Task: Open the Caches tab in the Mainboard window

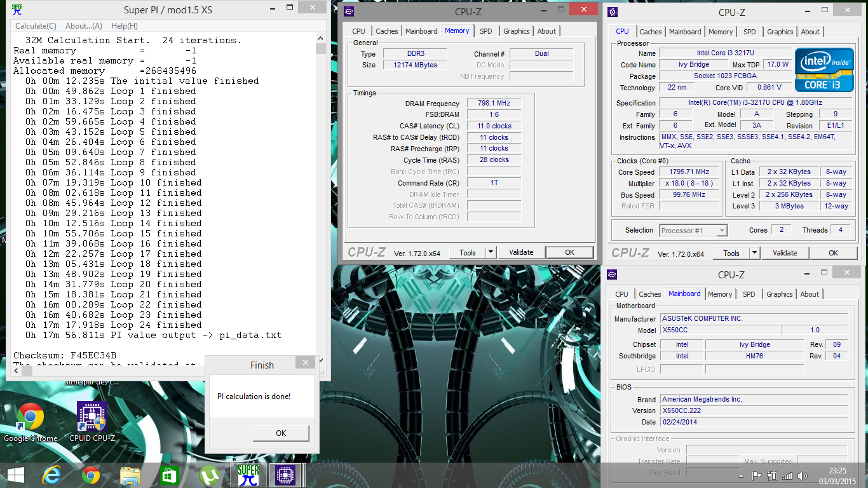Action: [x=650, y=294]
